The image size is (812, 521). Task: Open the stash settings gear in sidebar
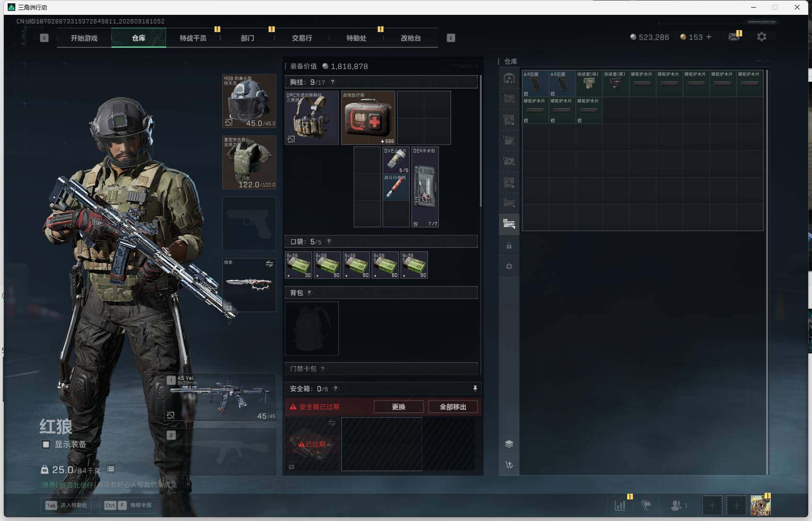point(509,266)
